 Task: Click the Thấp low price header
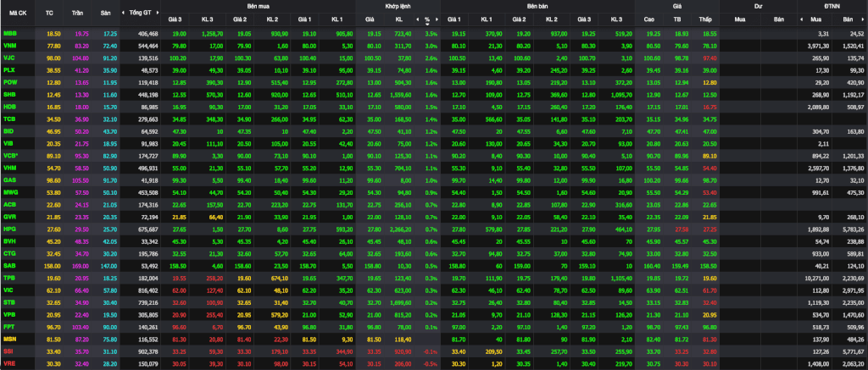[705, 19]
